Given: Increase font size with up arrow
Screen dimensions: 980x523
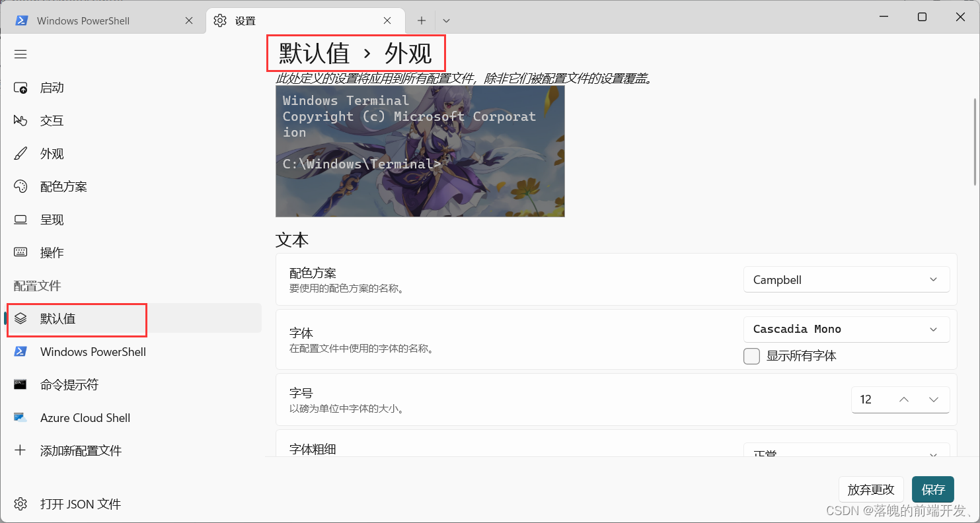Looking at the screenshot, I should pyautogui.click(x=904, y=400).
